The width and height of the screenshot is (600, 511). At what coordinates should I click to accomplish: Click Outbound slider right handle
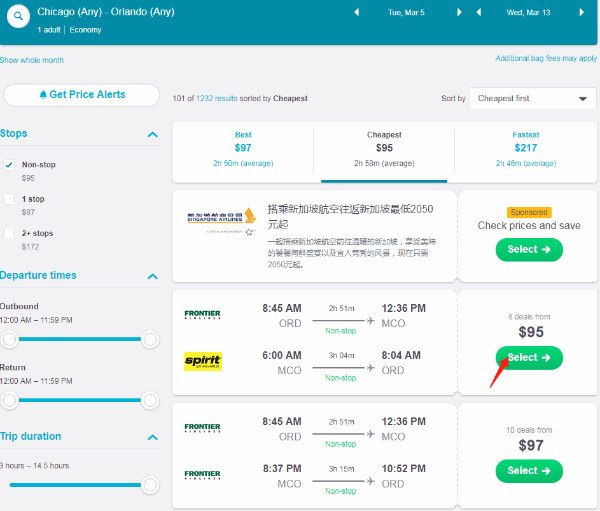point(150,339)
